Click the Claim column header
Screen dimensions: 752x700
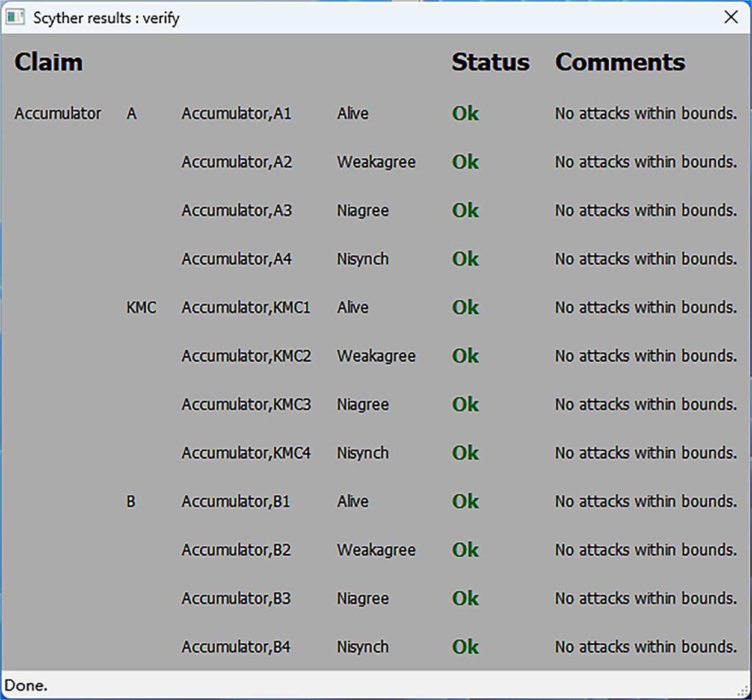pos(48,63)
